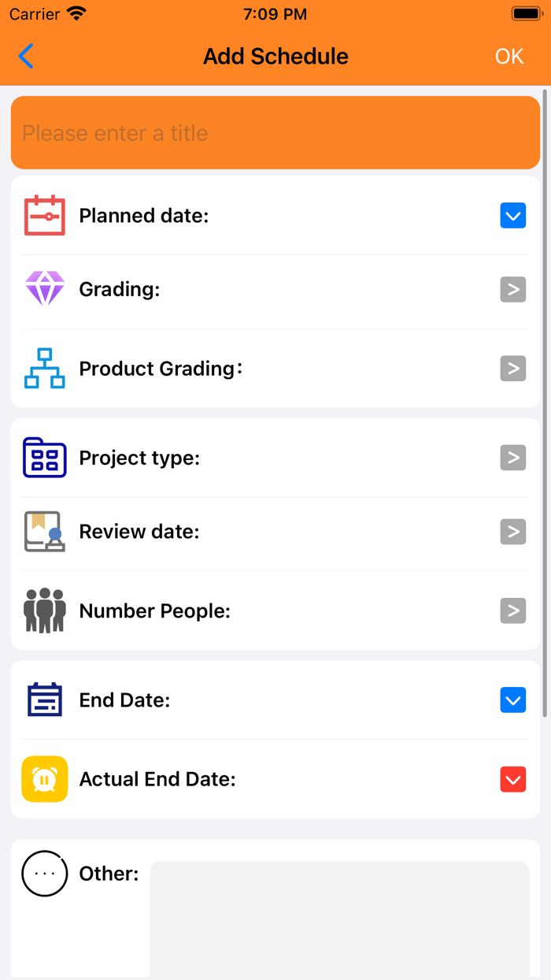Screen dimensions: 551x980
Task: Tap the Project type folder icon
Action: tap(45, 458)
